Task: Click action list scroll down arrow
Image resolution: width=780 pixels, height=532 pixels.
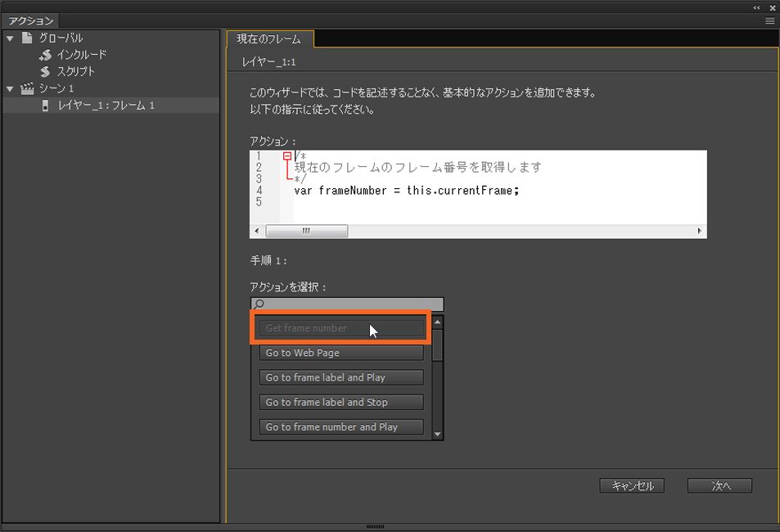Action: click(438, 435)
